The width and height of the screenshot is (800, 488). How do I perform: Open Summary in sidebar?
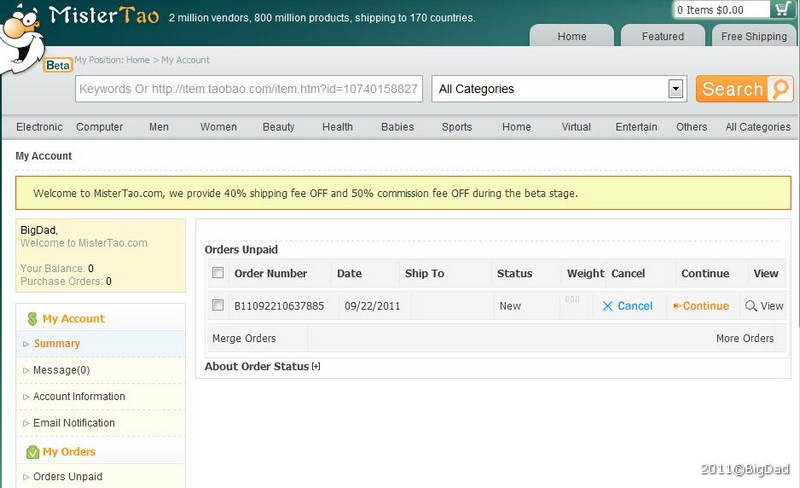57,344
